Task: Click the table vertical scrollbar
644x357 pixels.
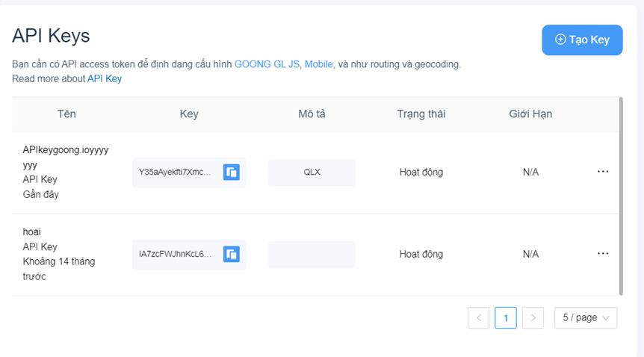Action: click(x=621, y=194)
